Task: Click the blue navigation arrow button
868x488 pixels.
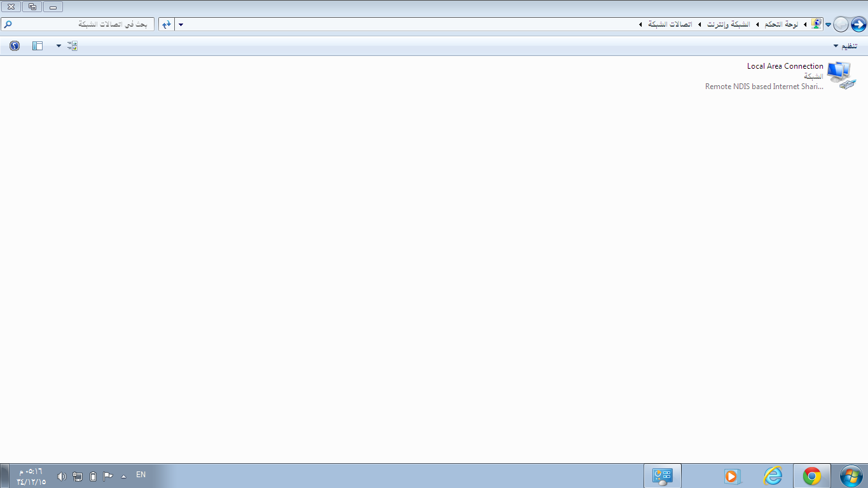Action: click(858, 24)
